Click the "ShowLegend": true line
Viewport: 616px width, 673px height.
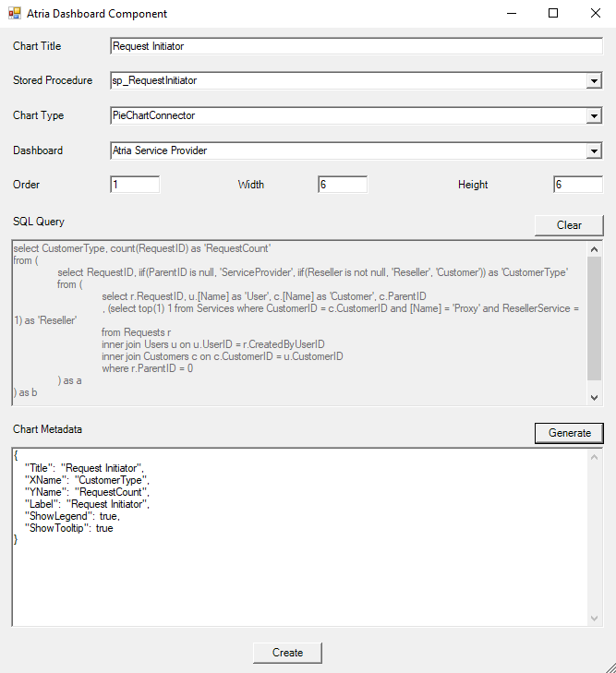[x=72, y=516]
